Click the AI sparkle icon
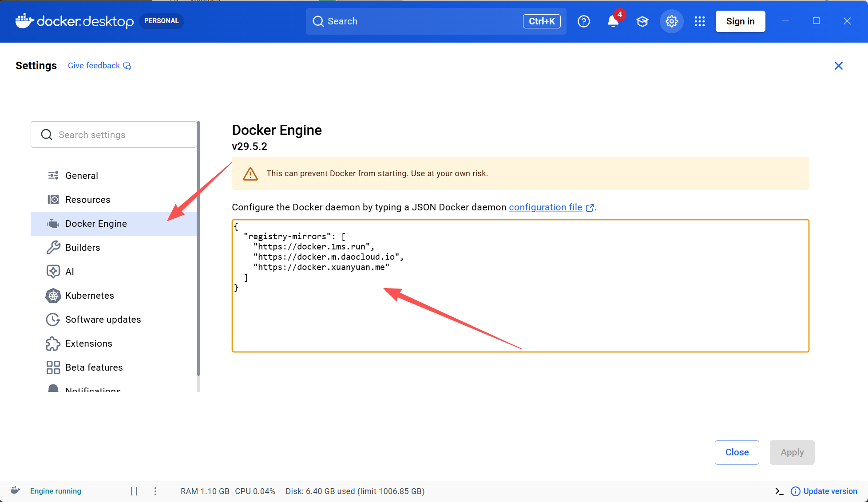 point(53,272)
